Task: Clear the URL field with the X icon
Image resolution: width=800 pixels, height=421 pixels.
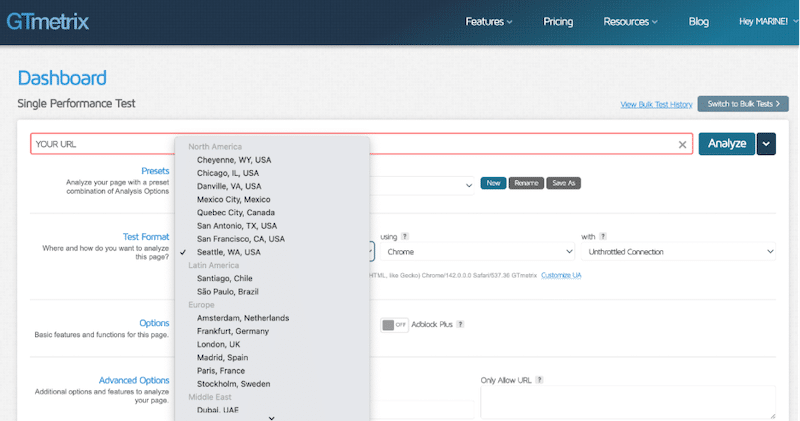Action: (682, 144)
